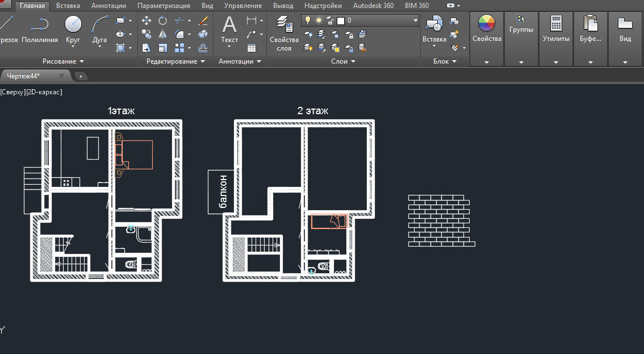The height and width of the screenshot is (354, 644).
Task: Click the layer 0 color swatch
Action: 341,20
